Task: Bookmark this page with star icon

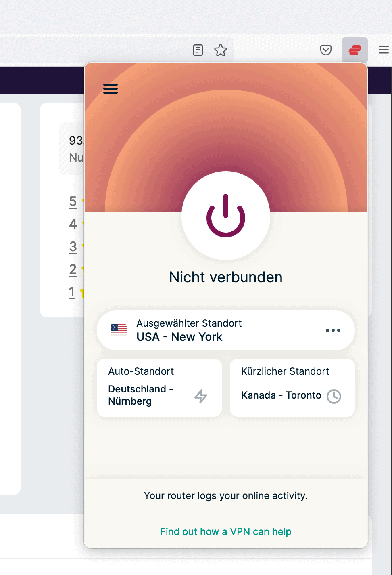Action: point(221,50)
